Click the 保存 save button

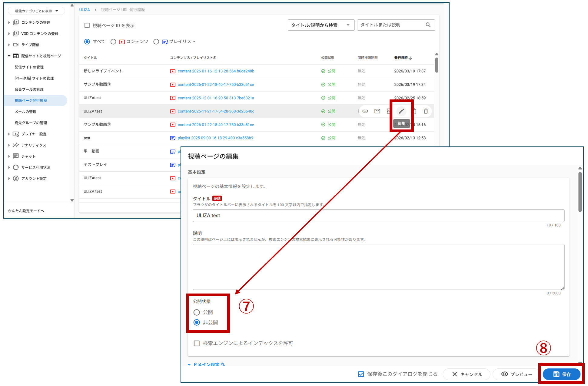click(x=561, y=374)
